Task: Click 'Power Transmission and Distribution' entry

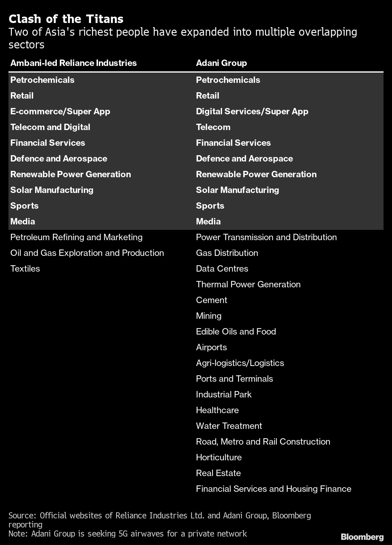Action: pyautogui.click(x=266, y=237)
